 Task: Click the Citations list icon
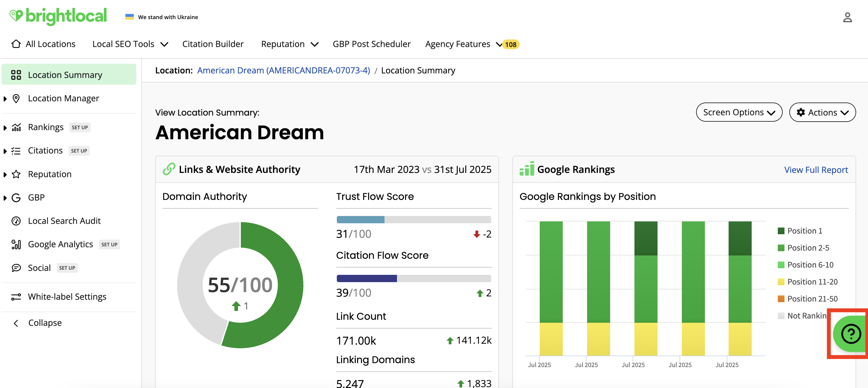[16, 150]
